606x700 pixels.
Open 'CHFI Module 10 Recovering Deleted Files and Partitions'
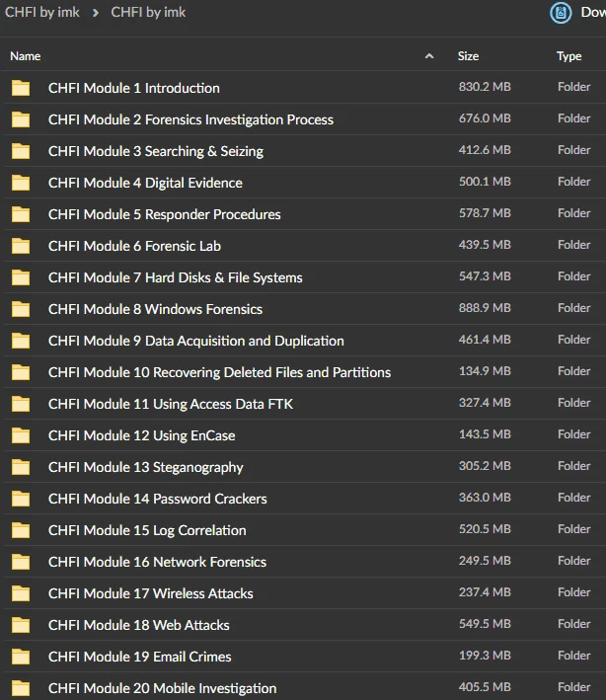pos(219,372)
